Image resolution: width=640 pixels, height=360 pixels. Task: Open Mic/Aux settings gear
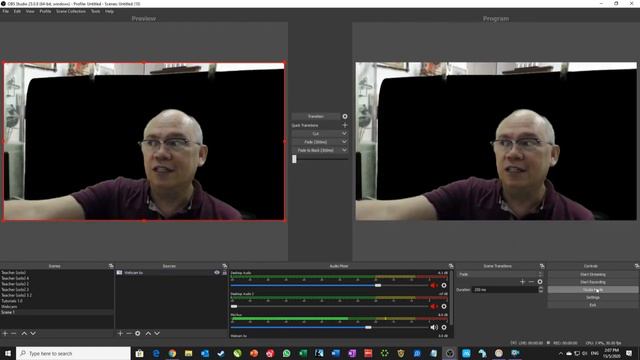pos(444,327)
